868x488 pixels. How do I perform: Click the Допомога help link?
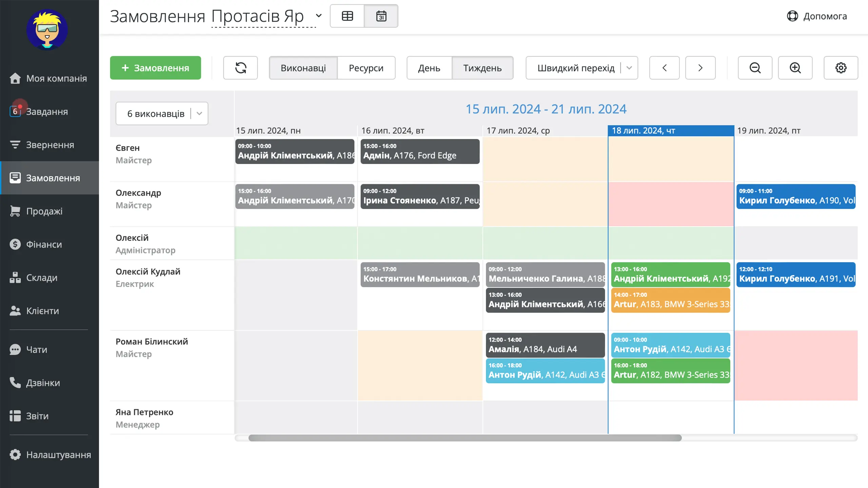tap(817, 16)
